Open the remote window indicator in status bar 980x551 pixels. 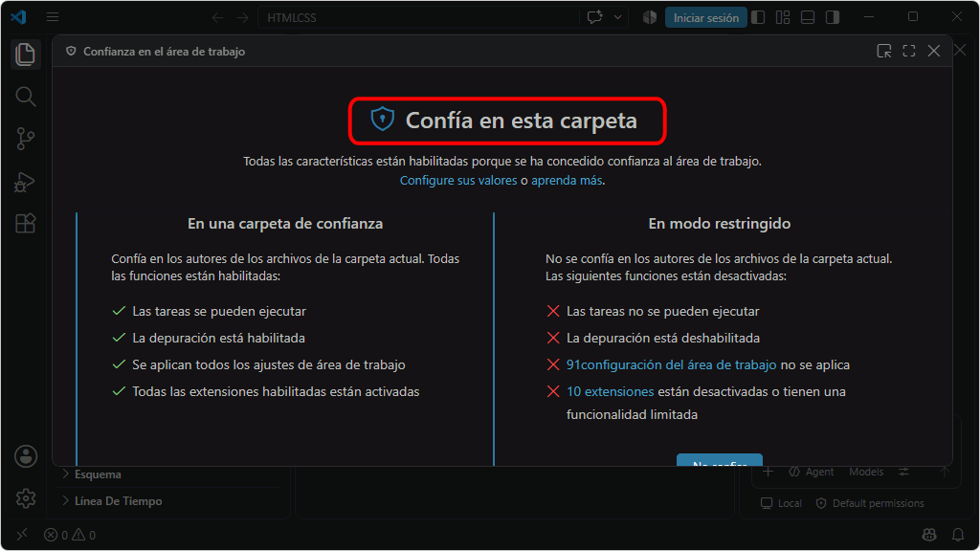tap(23, 535)
